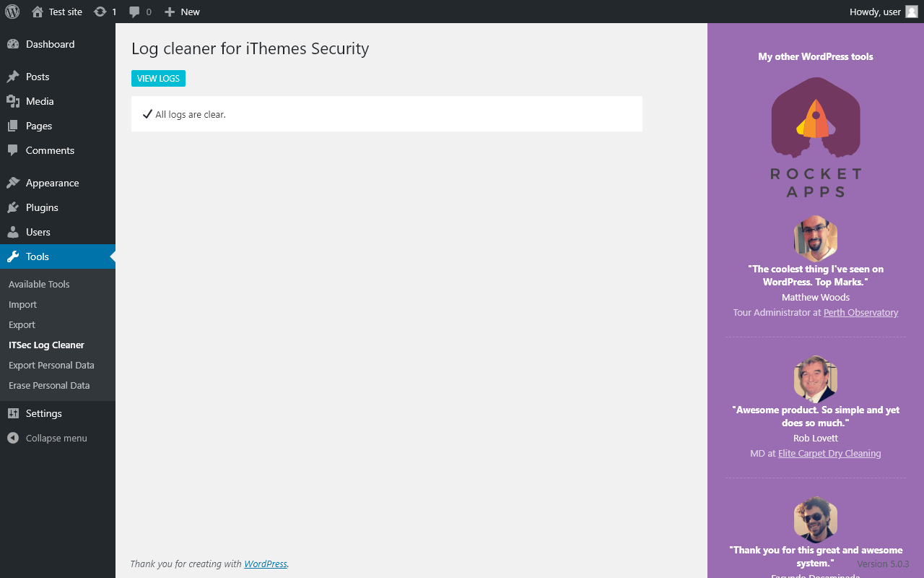Open the Dashboard gauge icon
This screenshot has height=578, width=924.
pyautogui.click(x=13, y=44)
